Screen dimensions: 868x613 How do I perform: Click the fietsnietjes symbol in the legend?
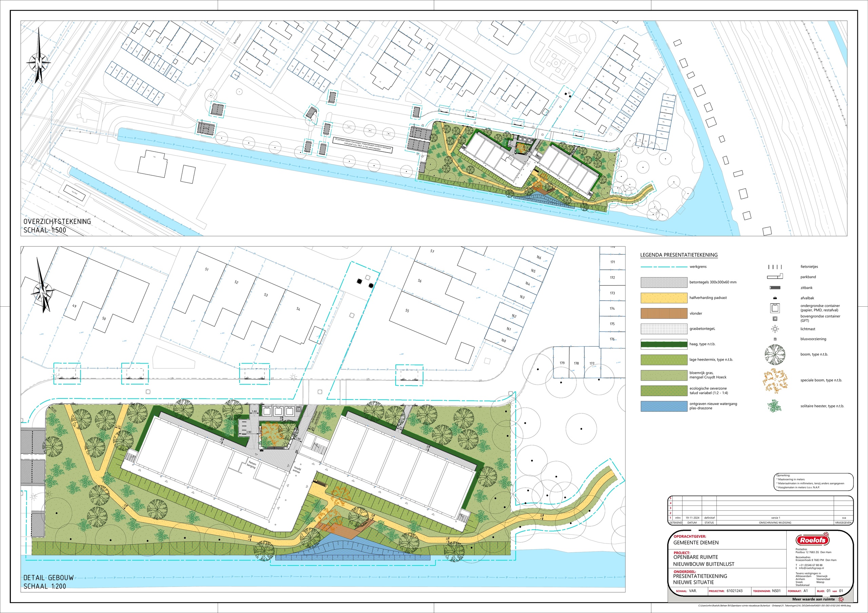775,267
